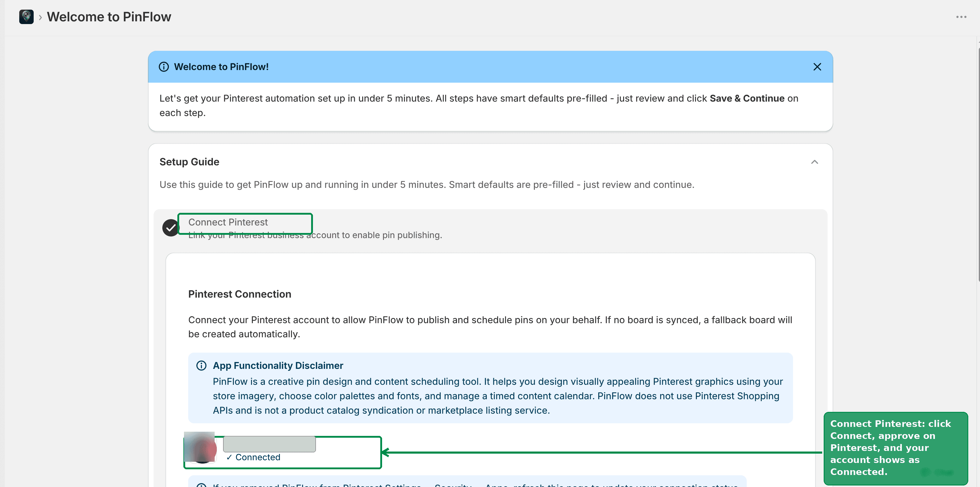Viewport: 980px width, 487px height.
Task: Click the App Functionality Disclaimer title
Action: click(x=278, y=366)
